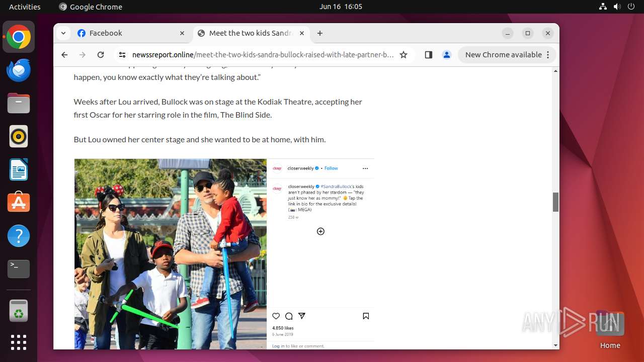This screenshot has height=362, width=644.
Task: Open Chrome three-dot menu
Action: 548,55
